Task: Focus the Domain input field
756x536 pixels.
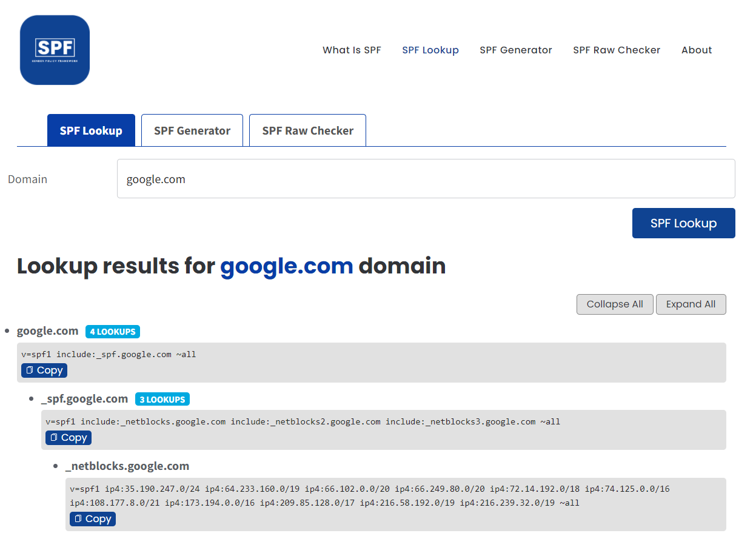Action: pyautogui.click(x=426, y=179)
